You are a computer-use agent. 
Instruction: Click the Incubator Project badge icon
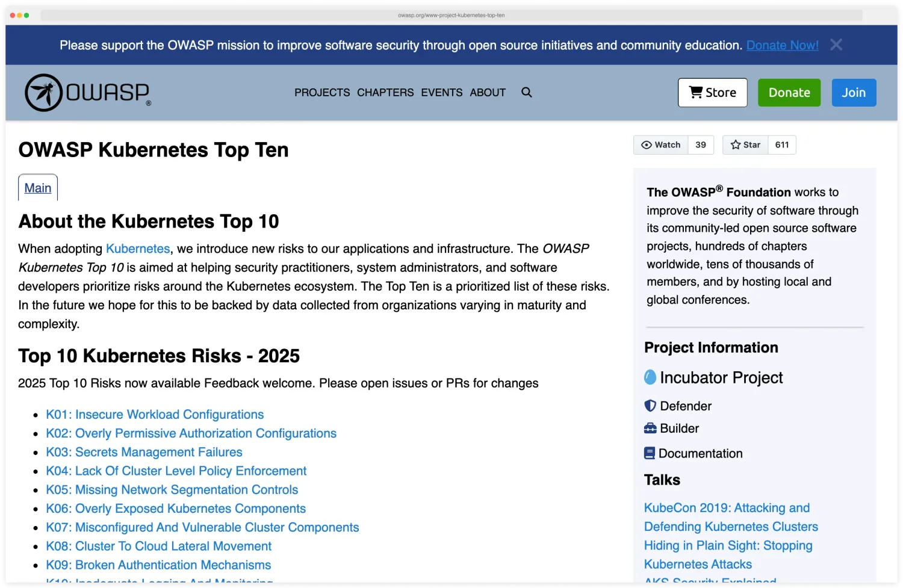(x=650, y=377)
